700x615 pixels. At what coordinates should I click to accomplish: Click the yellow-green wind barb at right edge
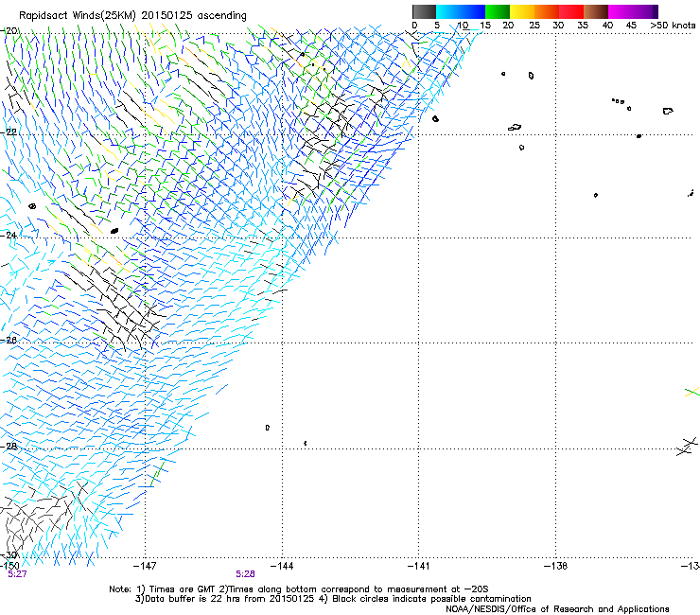click(x=692, y=392)
